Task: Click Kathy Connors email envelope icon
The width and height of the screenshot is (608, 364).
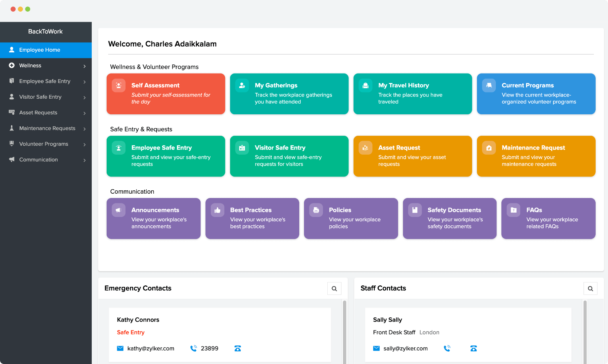Action: point(120,348)
